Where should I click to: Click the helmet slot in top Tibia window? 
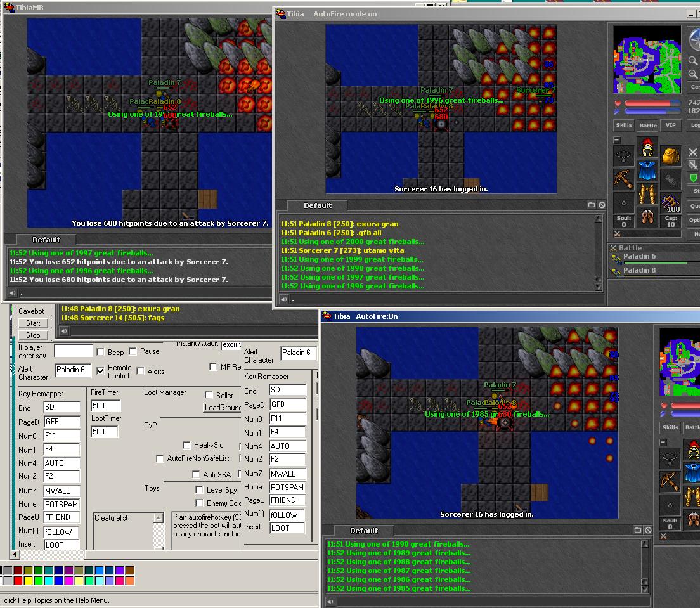pos(647,148)
